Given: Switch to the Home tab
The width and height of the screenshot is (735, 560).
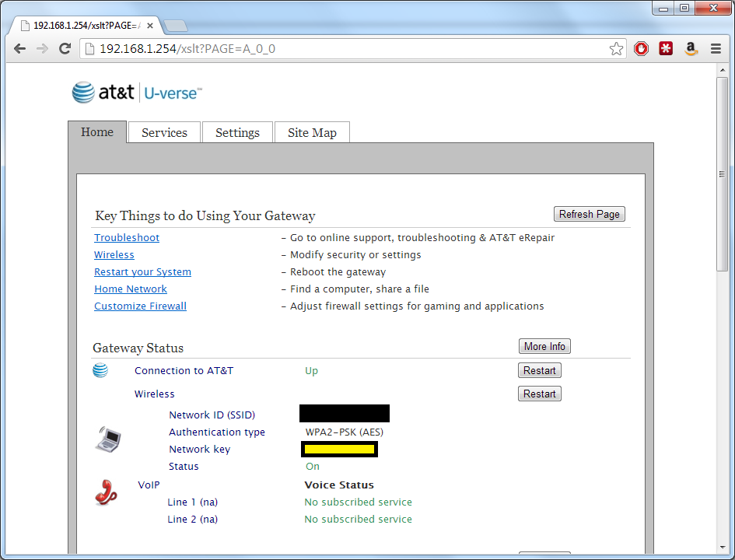Looking at the screenshot, I should [97, 132].
